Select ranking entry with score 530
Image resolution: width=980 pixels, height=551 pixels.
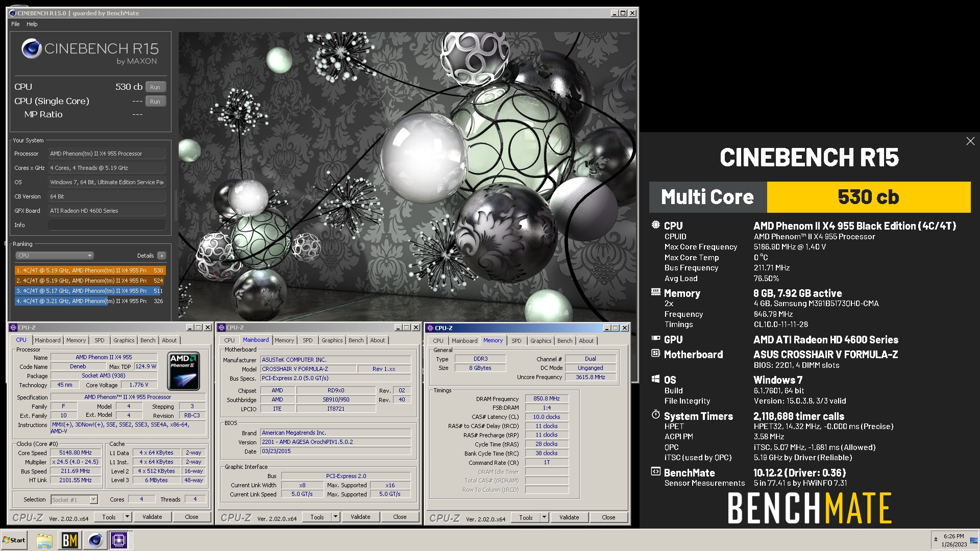point(90,270)
